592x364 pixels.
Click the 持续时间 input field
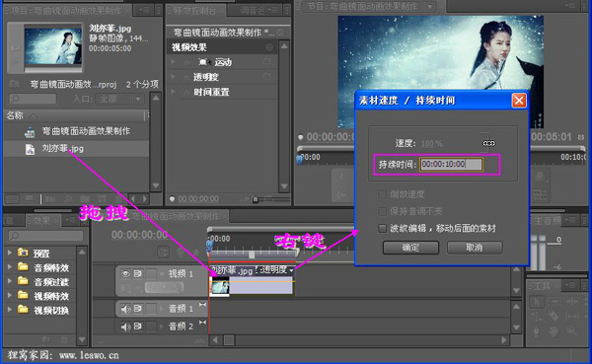pyautogui.click(x=452, y=165)
